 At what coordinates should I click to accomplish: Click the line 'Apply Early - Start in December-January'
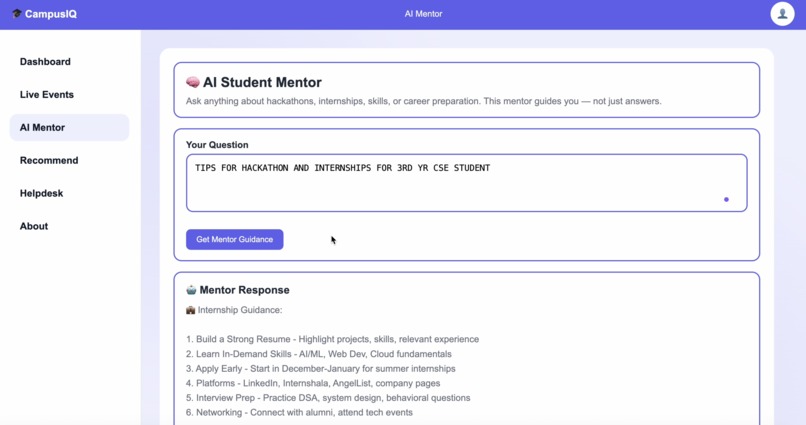321,368
